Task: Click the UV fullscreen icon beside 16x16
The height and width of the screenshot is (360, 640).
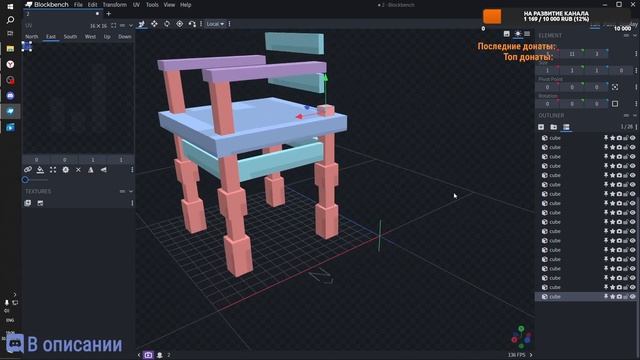Action: tap(113, 25)
